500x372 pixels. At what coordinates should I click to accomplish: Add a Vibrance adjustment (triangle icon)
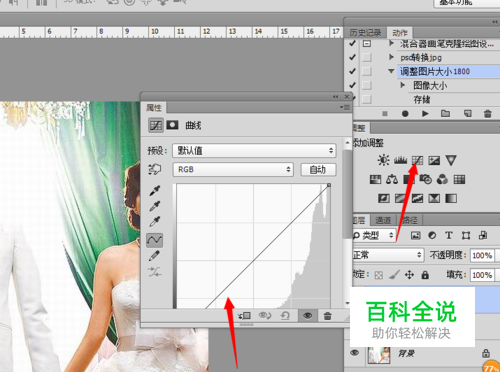(x=451, y=160)
